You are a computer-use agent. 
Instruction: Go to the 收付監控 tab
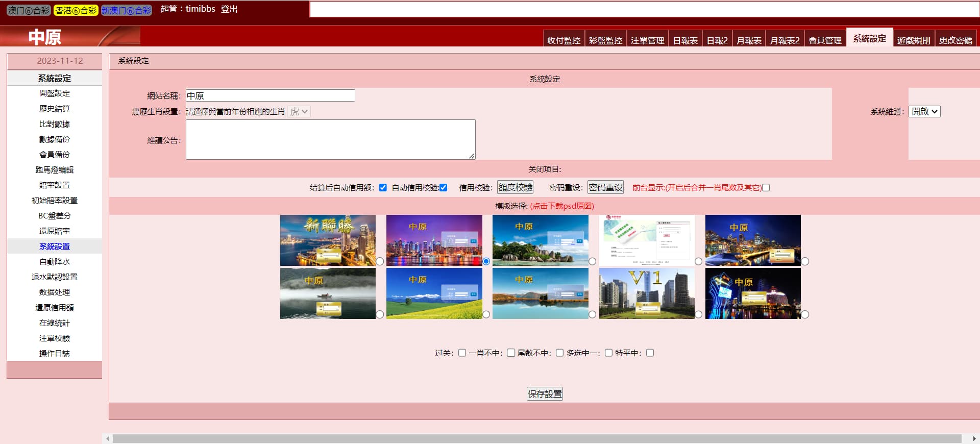coord(563,40)
